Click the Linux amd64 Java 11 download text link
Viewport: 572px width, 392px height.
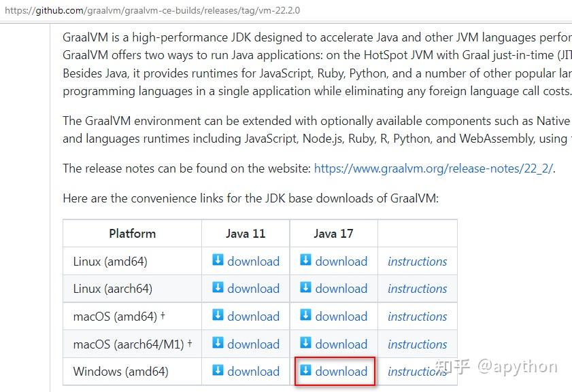pos(253,262)
